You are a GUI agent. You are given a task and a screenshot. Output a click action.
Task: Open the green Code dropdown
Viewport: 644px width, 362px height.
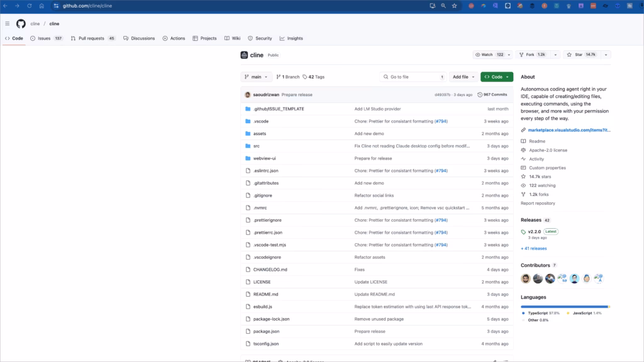pos(497,77)
